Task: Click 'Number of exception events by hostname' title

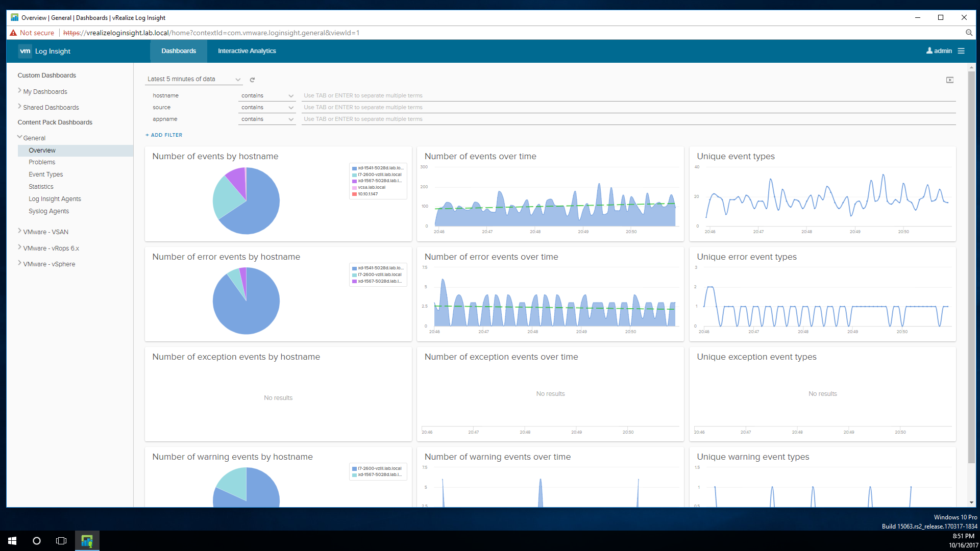Action: coord(236,357)
